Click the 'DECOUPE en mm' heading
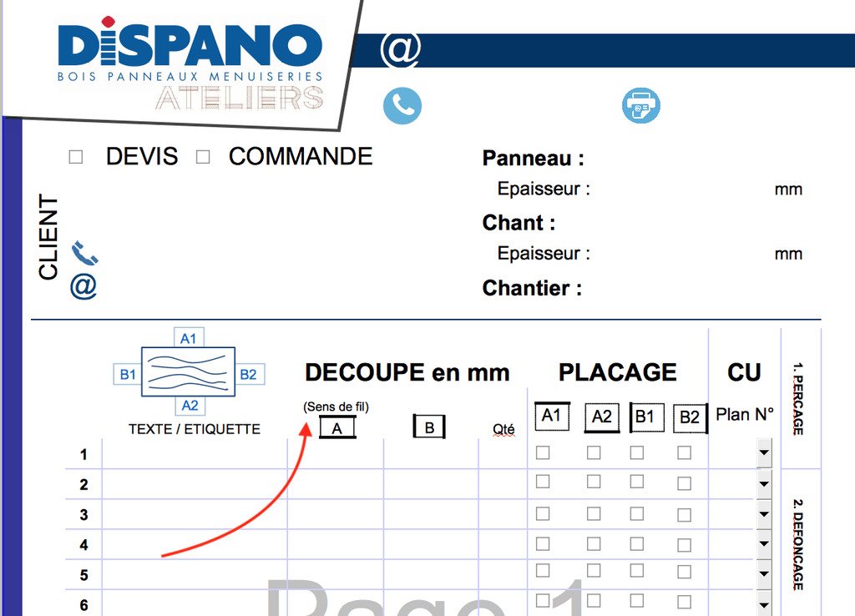This screenshot has height=616, width=855. (x=407, y=373)
